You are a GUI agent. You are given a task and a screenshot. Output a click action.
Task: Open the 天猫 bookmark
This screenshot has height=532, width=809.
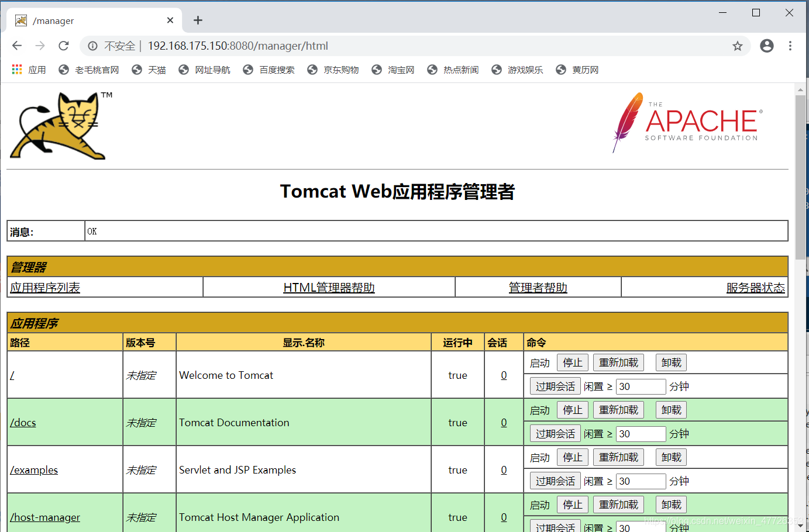coord(149,70)
